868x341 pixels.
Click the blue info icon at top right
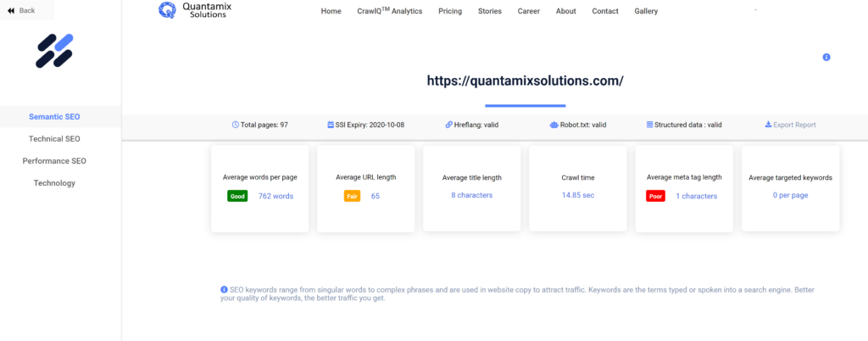pos(826,57)
